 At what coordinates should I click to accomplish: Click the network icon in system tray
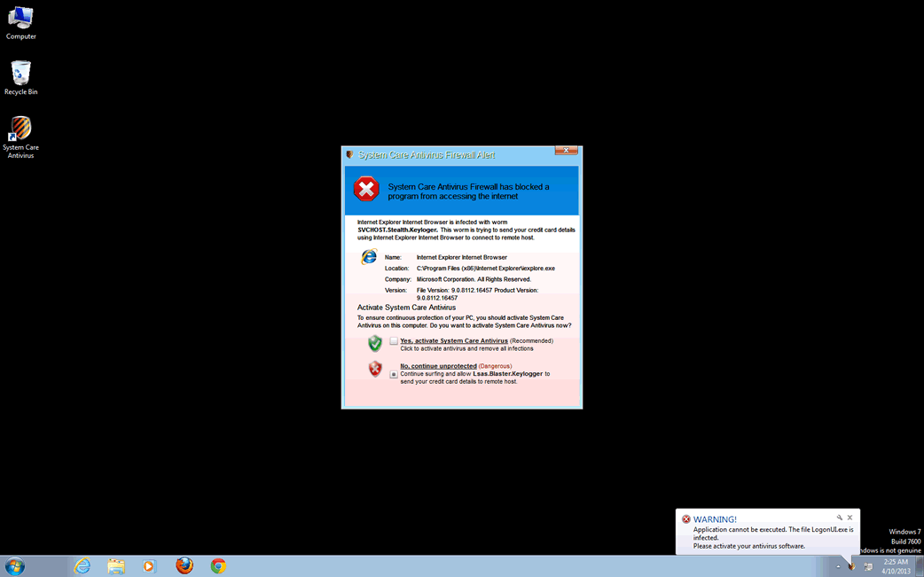868,566
